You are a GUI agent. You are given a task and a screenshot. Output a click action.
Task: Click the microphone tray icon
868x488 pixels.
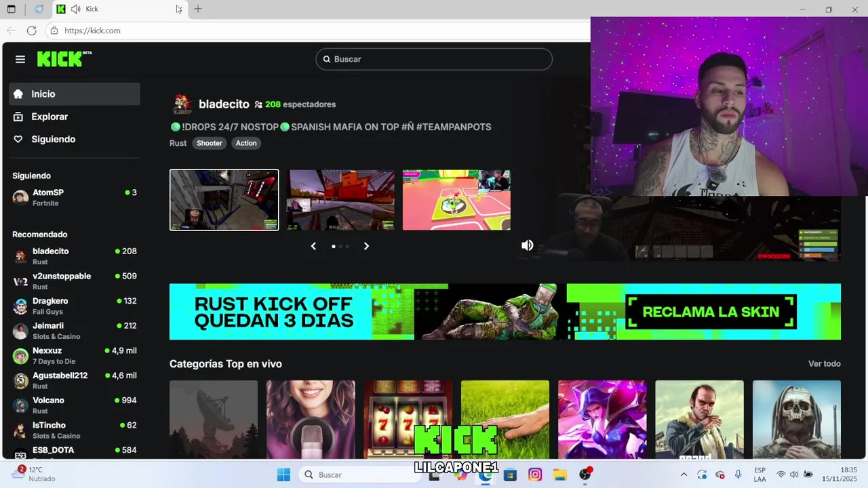click(738, 474)
